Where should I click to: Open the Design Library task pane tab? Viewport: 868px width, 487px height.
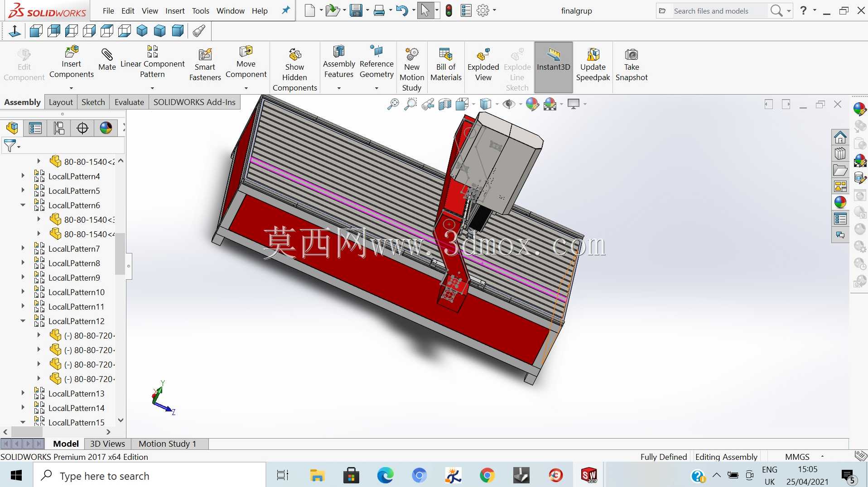pyautogui.click(x=840, y=153)
